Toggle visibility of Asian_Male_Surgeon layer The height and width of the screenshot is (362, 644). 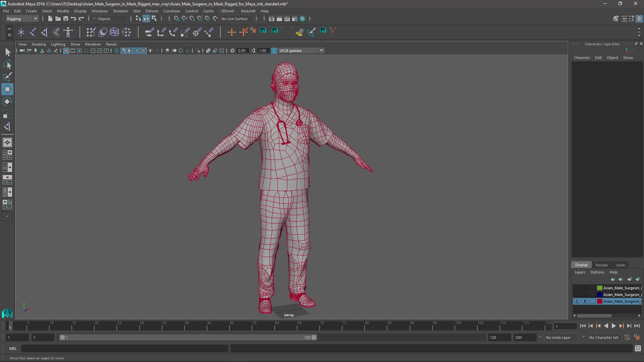pos(577,301)
